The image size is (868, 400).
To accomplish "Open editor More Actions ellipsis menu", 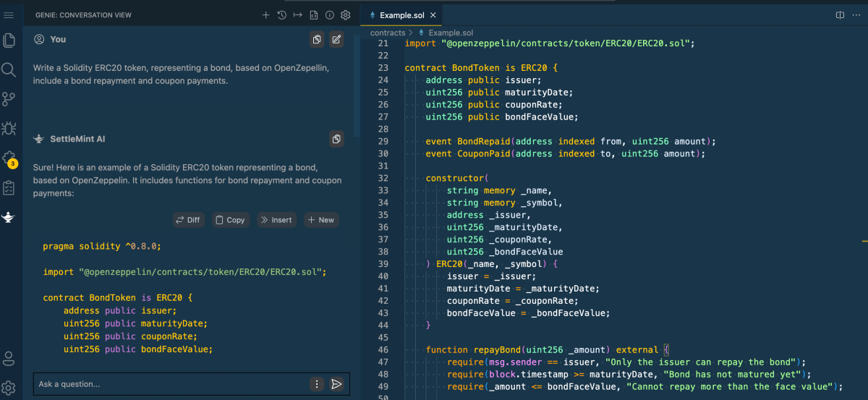I will (x=856, y=15).
